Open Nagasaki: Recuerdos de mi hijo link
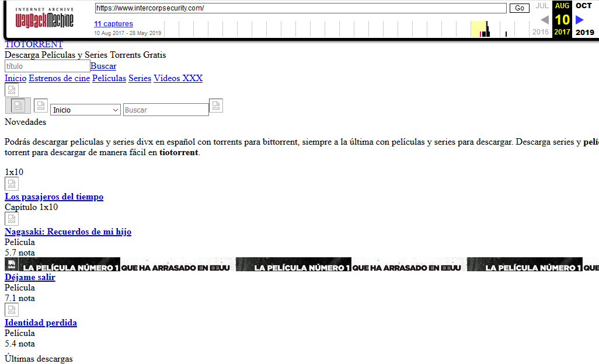 pos(68,232)
